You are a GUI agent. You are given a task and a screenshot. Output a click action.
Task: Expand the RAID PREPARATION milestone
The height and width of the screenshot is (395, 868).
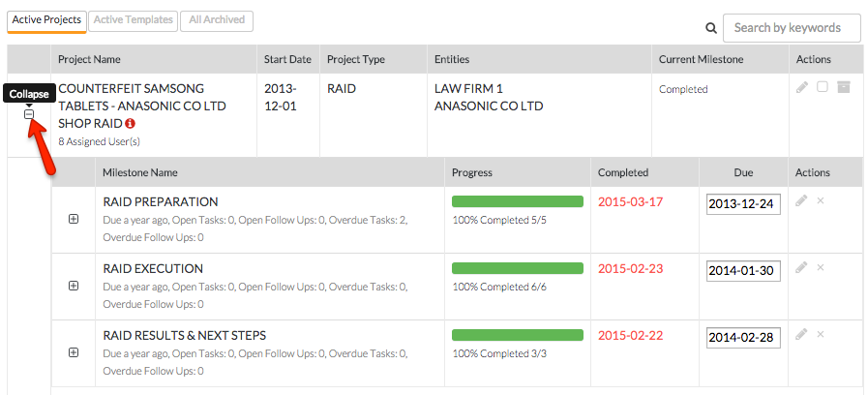74,219
